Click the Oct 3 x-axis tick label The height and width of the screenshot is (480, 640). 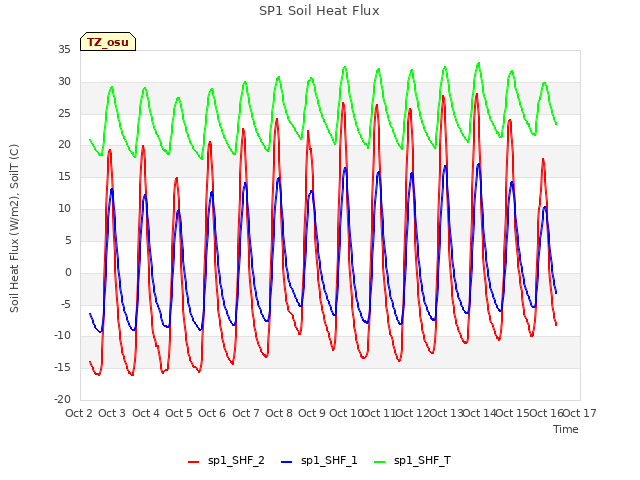pos(112,413)
